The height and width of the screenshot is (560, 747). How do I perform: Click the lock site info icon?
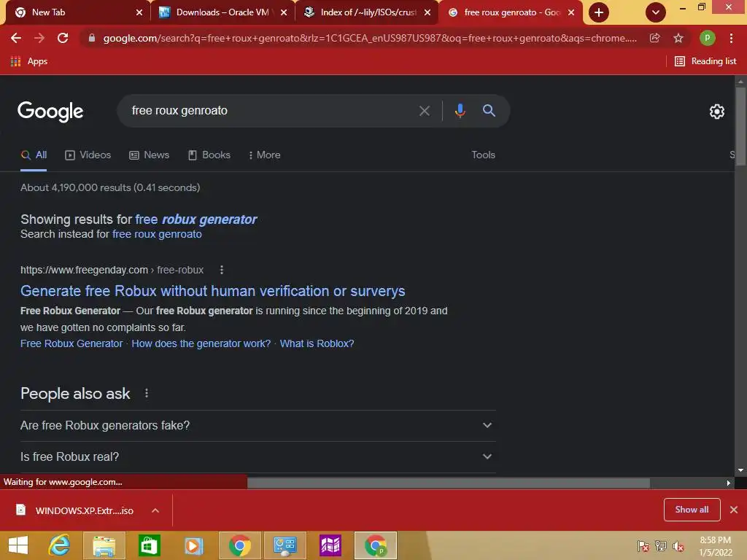[91, 38]
